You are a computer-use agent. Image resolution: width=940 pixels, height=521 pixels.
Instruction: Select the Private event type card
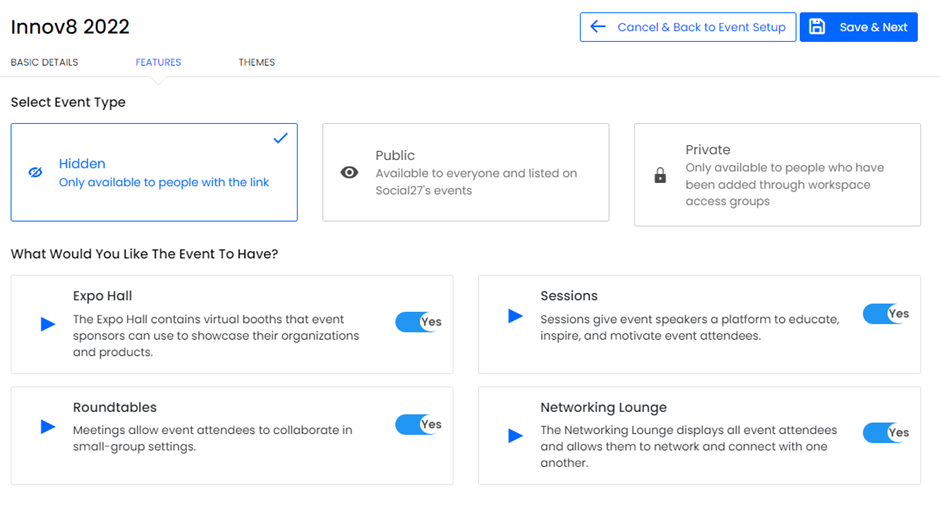tap(777, 174)
